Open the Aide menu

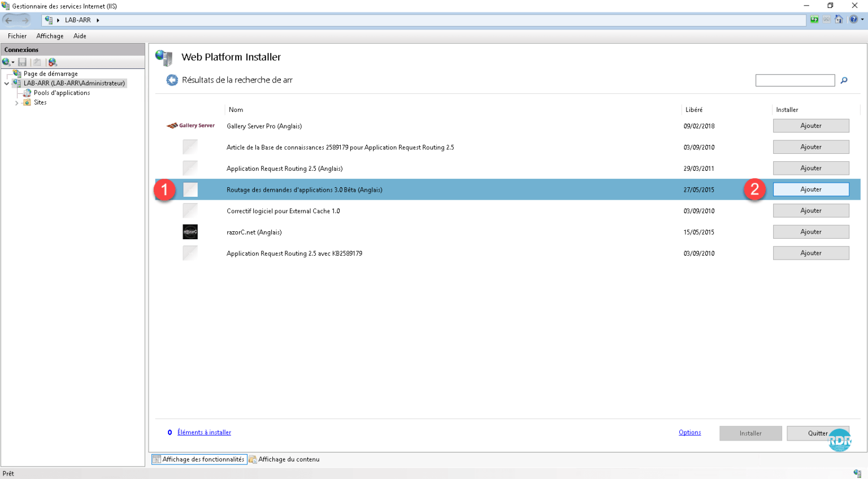(80, 36)
